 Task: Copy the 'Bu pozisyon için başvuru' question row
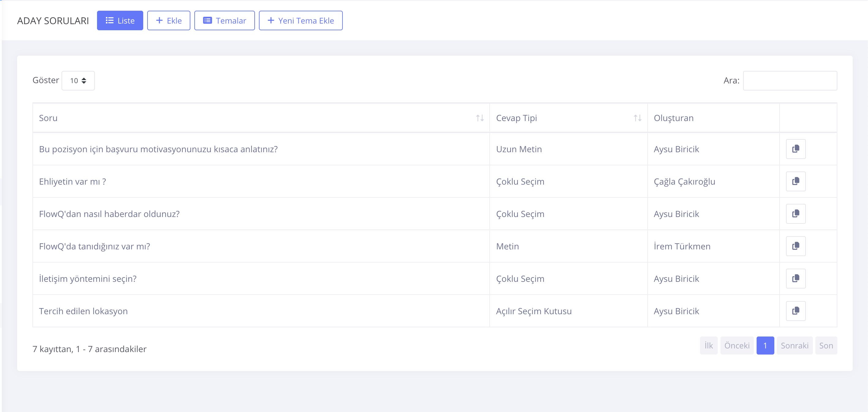[795, 149]
